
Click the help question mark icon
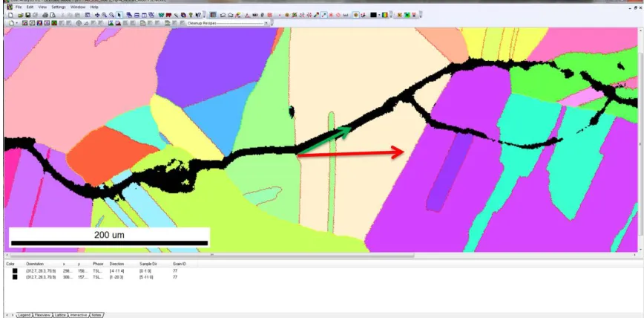click(191, 15)
